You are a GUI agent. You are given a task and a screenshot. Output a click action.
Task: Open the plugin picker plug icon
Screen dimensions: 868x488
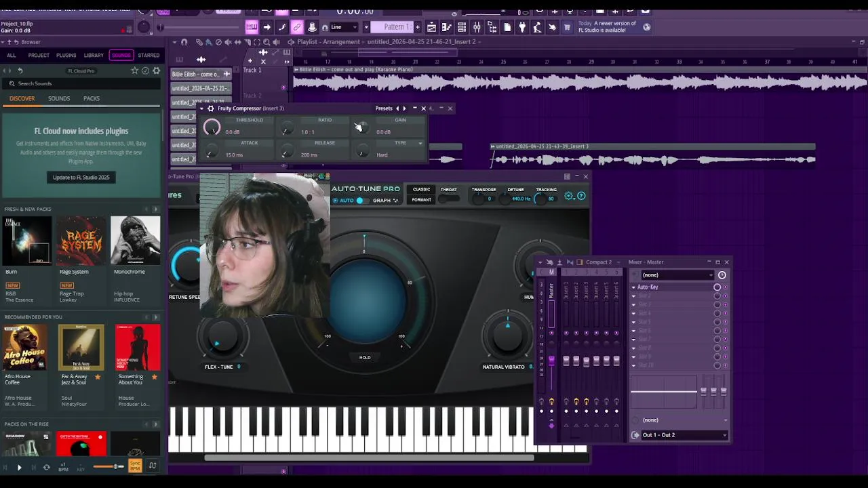[x=522, y=27]
